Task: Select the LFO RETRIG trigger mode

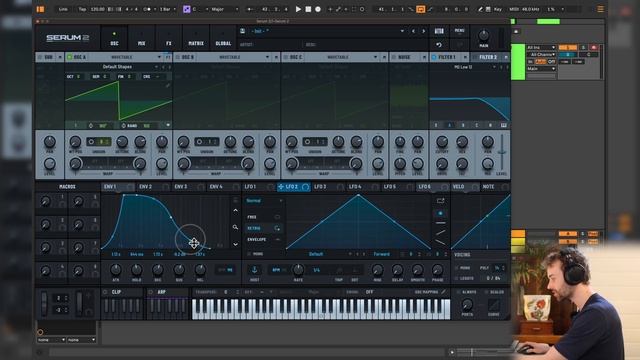Action: tap(263, 228)
